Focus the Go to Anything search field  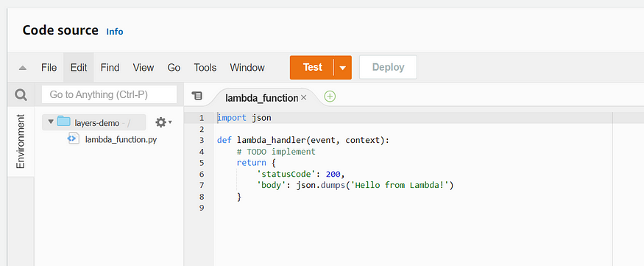coord(109,94)
